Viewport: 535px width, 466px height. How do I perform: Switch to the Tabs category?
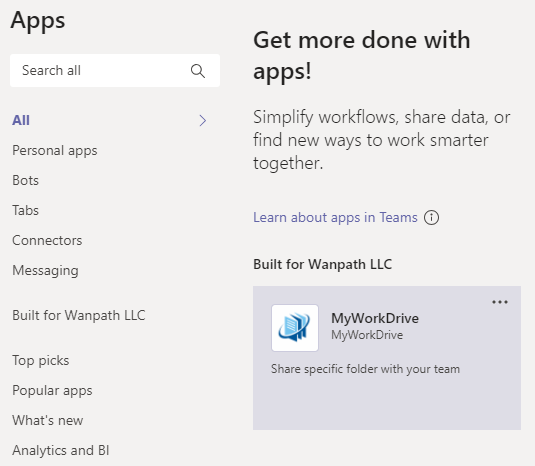[25, 210]
